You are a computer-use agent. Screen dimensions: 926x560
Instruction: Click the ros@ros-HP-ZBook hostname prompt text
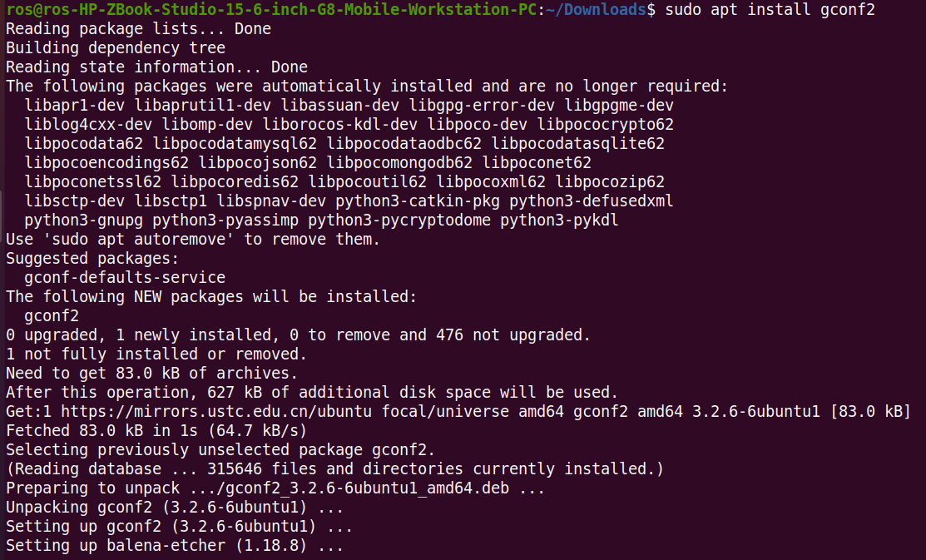272,10
